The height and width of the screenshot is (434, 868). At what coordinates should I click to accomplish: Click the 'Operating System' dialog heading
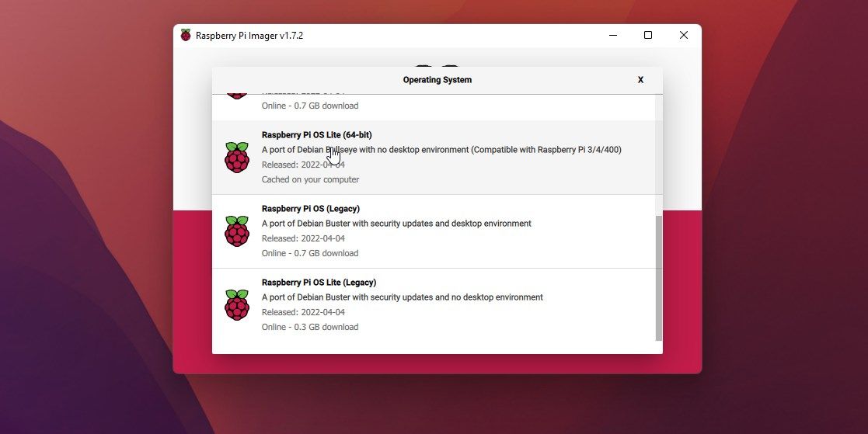point(437,80)
